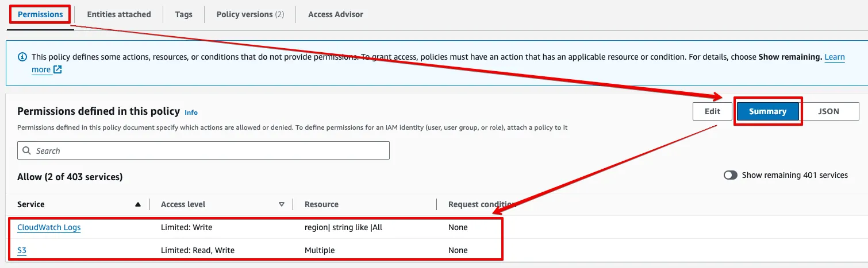The height and width of the screenshot is (268, 868).
Task: Click the Edit button
Action: pyautogui.click(x=712, y=111)
